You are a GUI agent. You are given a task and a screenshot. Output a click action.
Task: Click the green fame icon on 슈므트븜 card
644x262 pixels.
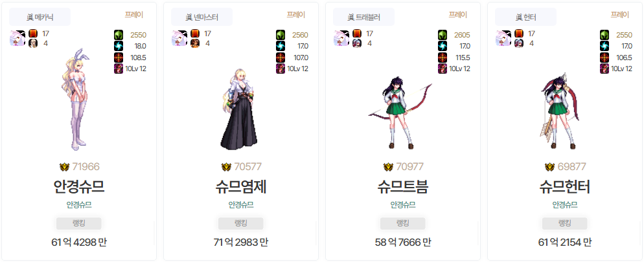point(443,35)
